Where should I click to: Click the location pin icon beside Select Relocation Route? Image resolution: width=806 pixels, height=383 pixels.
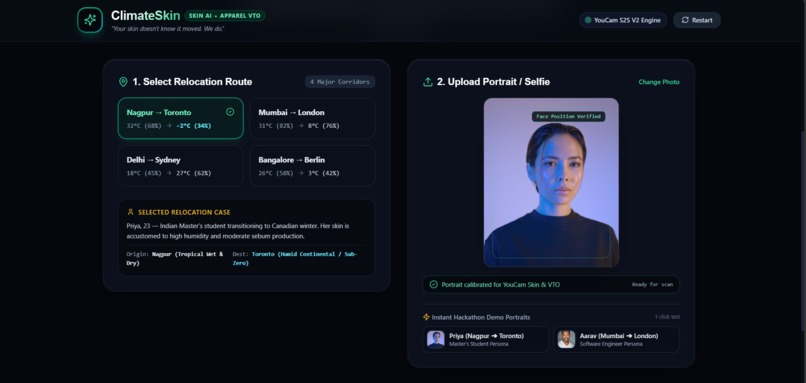tap(123, 82)
